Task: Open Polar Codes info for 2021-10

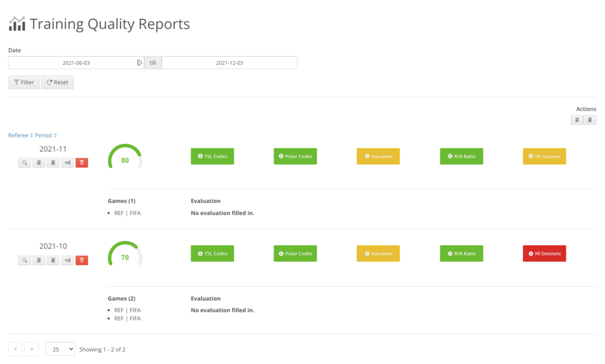Action: [x=295, y=253]
